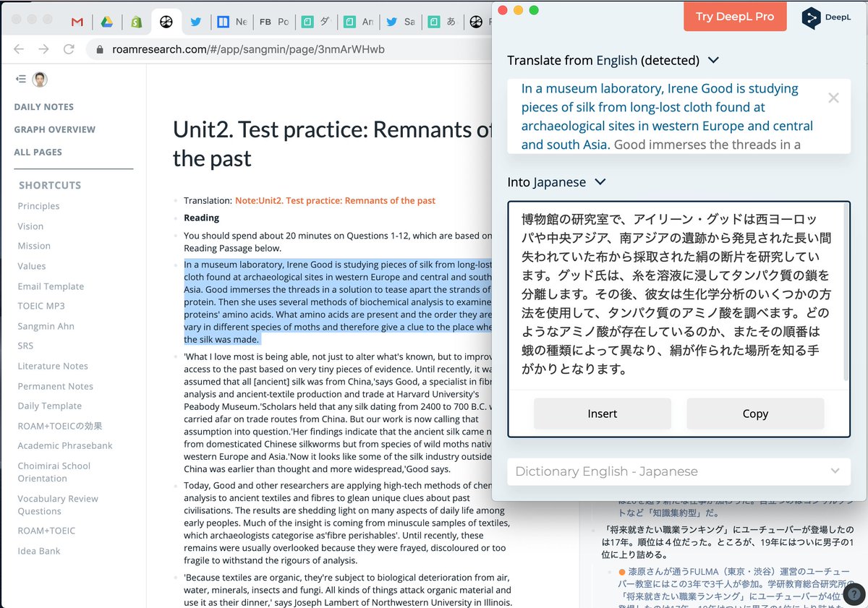This screenshot has height=608, width=868.
Task: Switch to the tab labeled Ne
Action: pos(232,22)
